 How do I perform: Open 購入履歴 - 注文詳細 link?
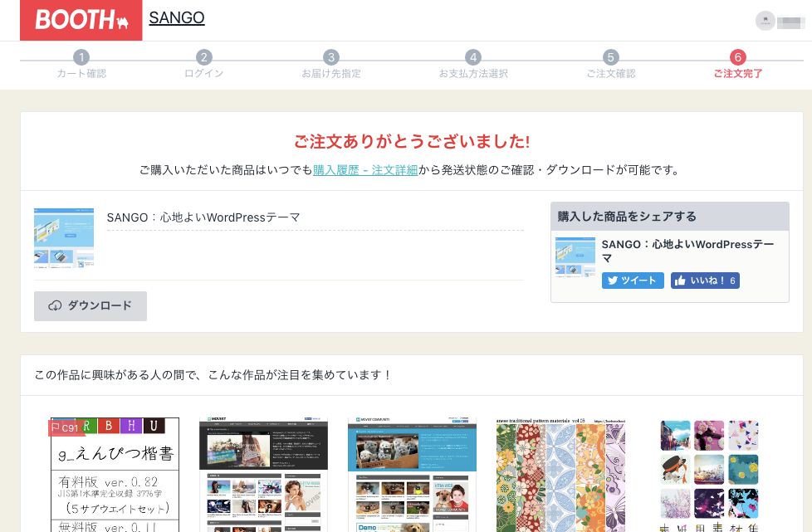[x=365, y=170]
